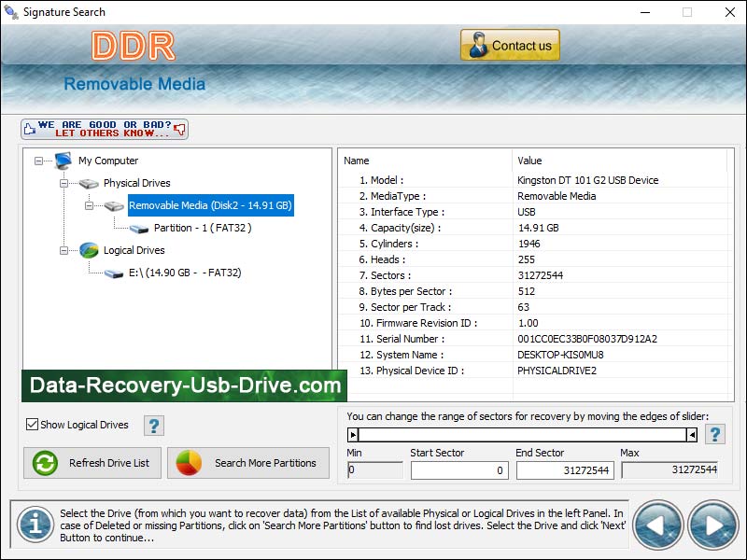Select the '7. Sectors :' row
This screenshot has height=560, width=747.
pos(533,275)
